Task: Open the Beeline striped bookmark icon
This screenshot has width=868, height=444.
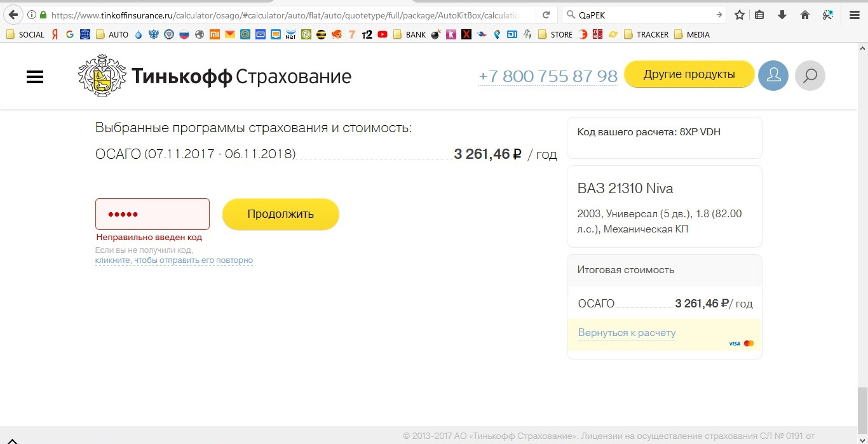Action: pyautogui.click(x=321, y=35)
